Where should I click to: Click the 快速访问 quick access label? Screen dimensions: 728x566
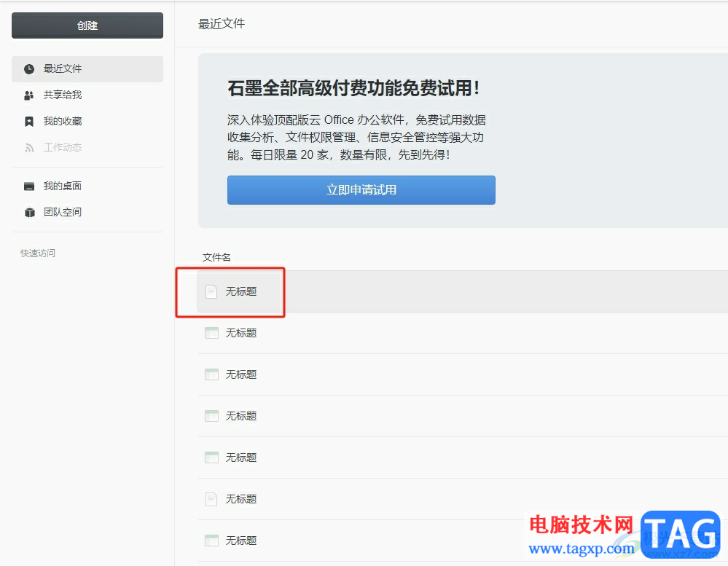point(38,253)
